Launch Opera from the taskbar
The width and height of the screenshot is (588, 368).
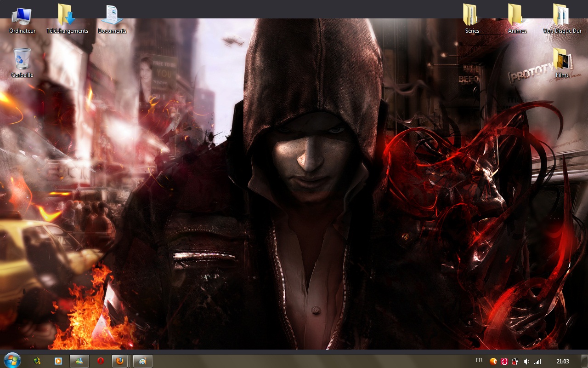(x=101, y=361)
